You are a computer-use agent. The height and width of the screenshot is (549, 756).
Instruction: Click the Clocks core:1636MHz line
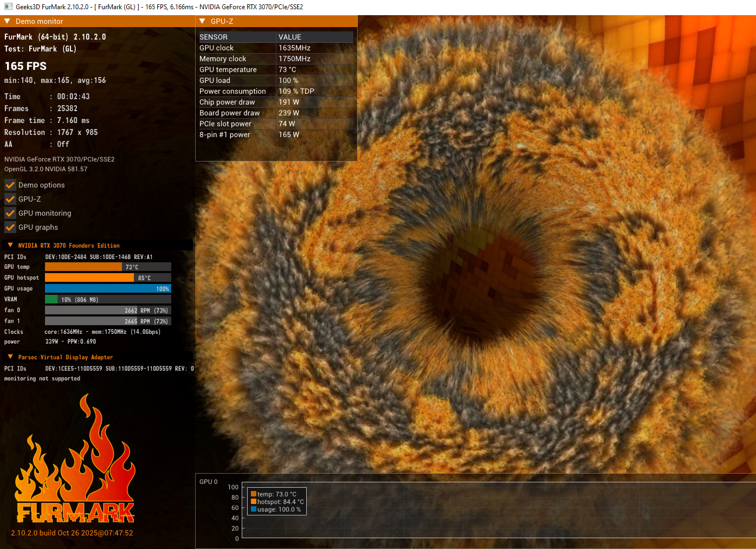point(82,332)
